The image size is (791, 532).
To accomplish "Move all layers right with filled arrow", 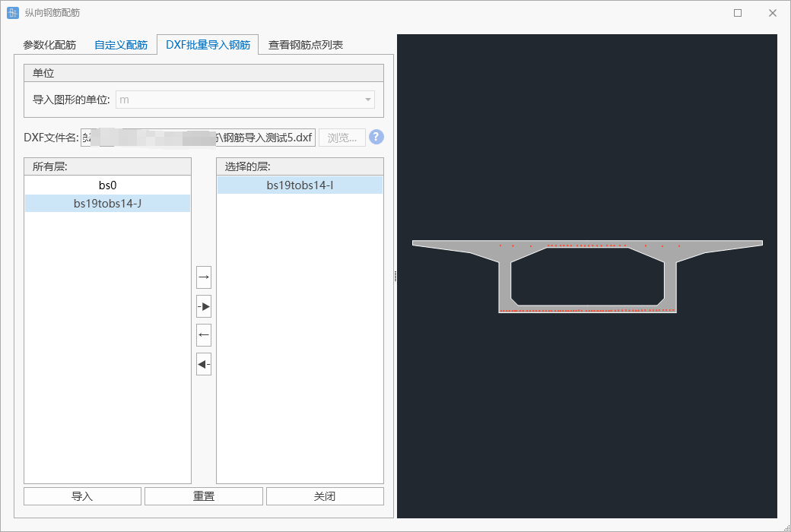I will pyautogui.click(x=204, y=306).
